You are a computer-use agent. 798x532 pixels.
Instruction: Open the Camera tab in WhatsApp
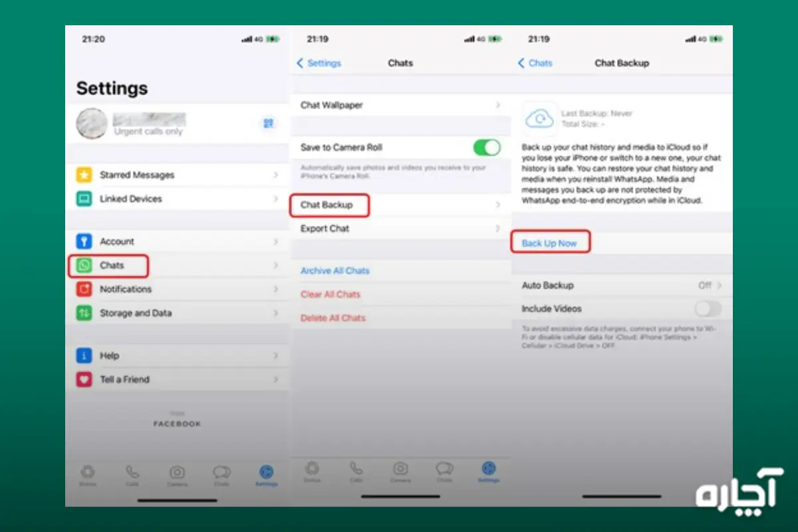177,472
